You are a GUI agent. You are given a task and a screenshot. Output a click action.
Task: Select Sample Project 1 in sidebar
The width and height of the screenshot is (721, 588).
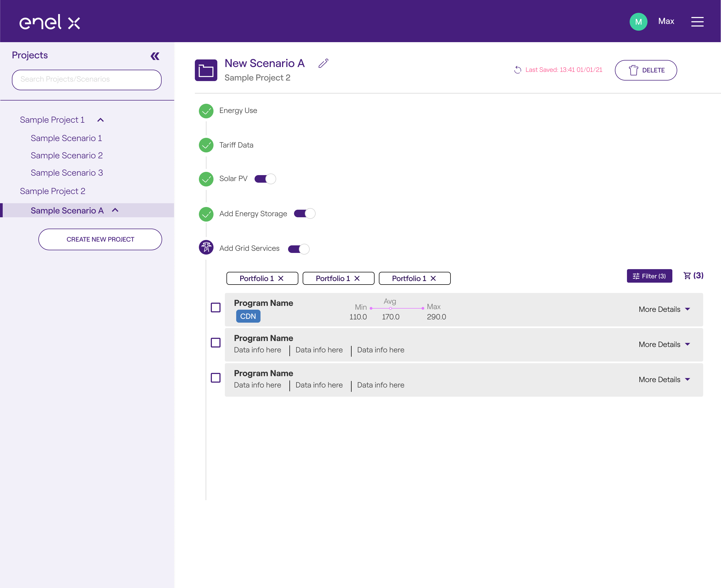coord(52,120)
